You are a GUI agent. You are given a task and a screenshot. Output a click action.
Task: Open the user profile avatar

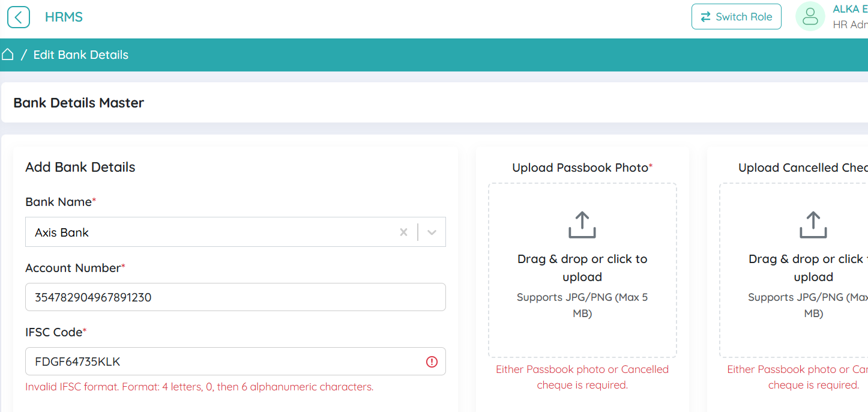tap(810, 17)
